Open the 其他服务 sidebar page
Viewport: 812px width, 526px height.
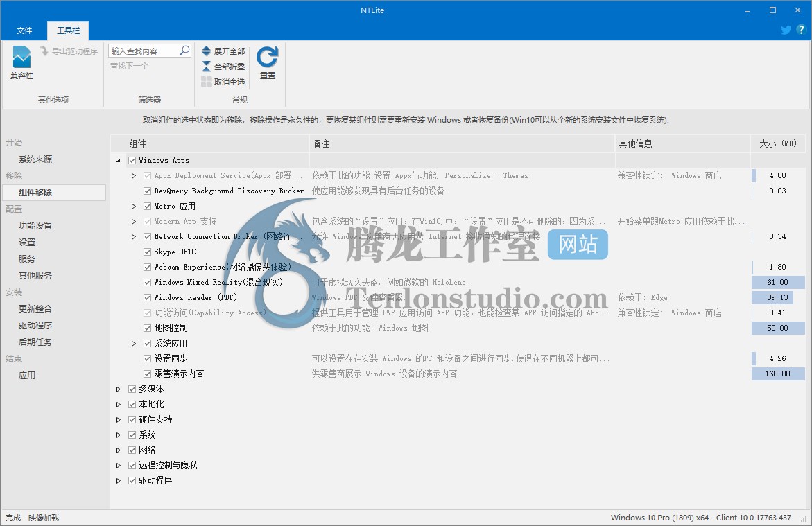(35, 275)
